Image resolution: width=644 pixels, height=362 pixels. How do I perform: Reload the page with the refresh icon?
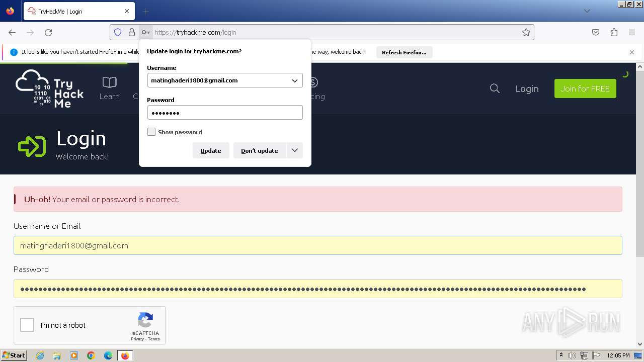[x=48, y=32]
